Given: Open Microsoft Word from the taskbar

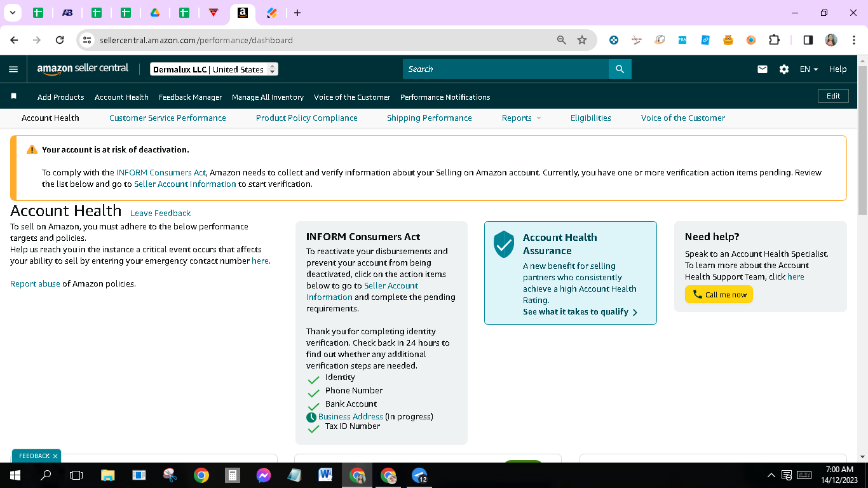Looking at the screenshot, I should [325, 475].
